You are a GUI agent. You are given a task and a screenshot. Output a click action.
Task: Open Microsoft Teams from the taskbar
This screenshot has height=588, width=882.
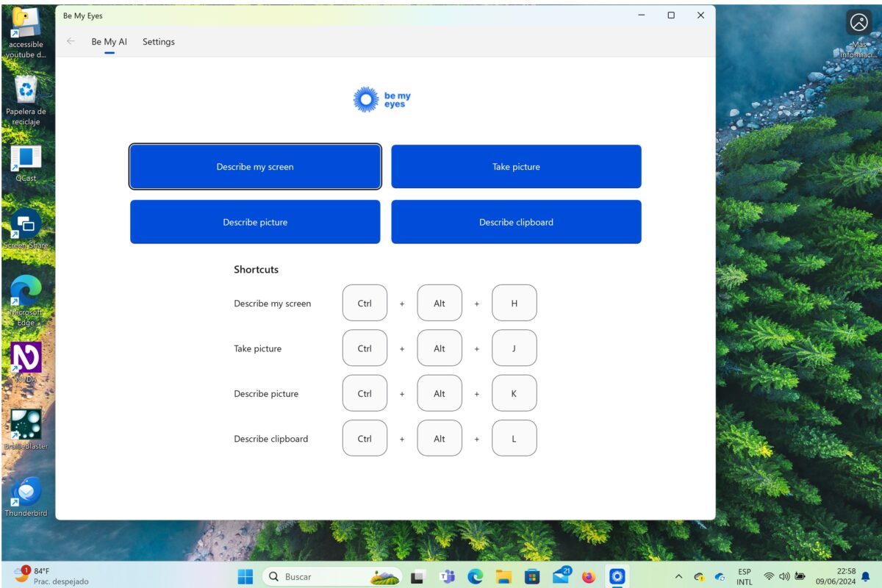tap(447, 576)
